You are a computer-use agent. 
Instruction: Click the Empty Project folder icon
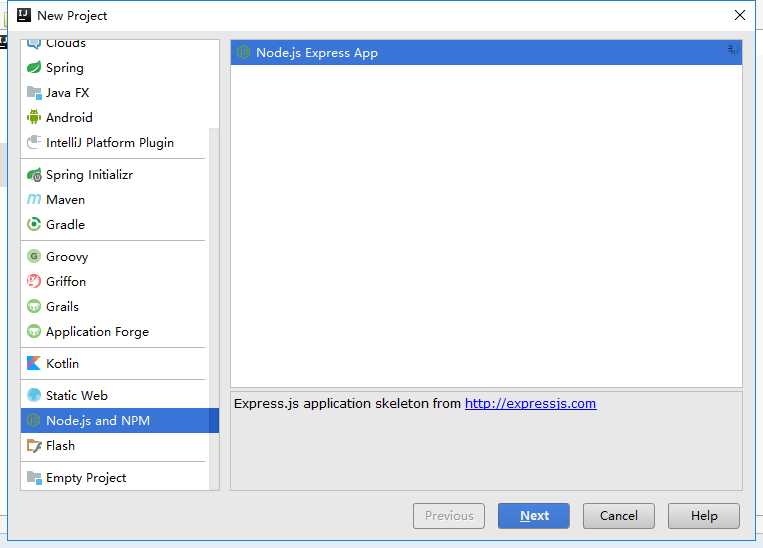pyautogui.click(x=34, y=478)
